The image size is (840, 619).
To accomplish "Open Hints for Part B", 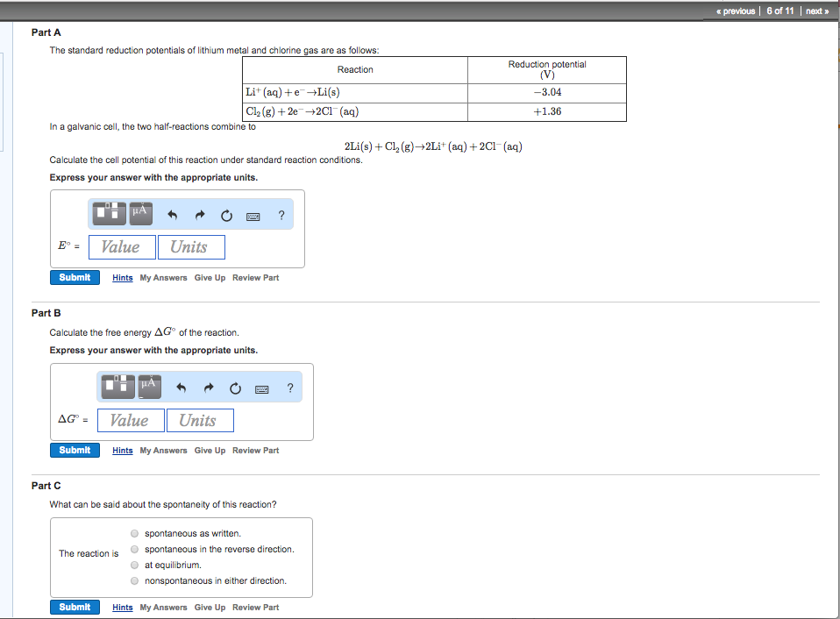I will click(122, 450).
